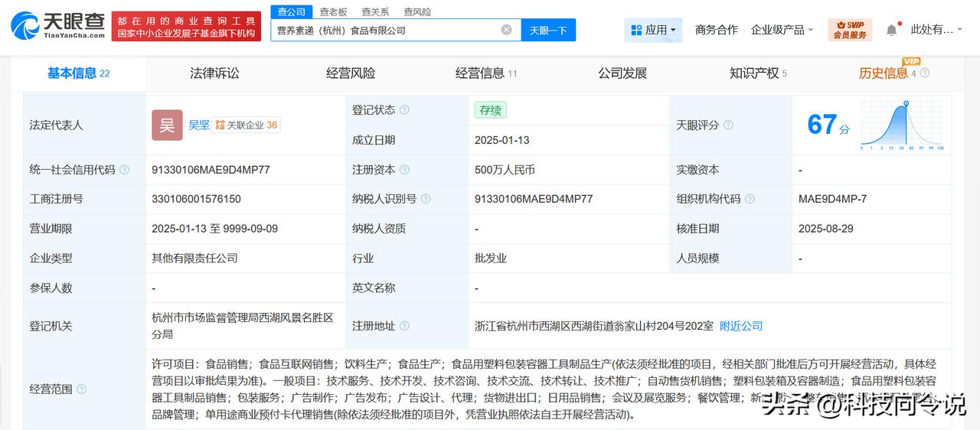This screenshot has height=430, width=980.
Task: Switch to the 经营风险 tab
Action: (x=351, y=73)
